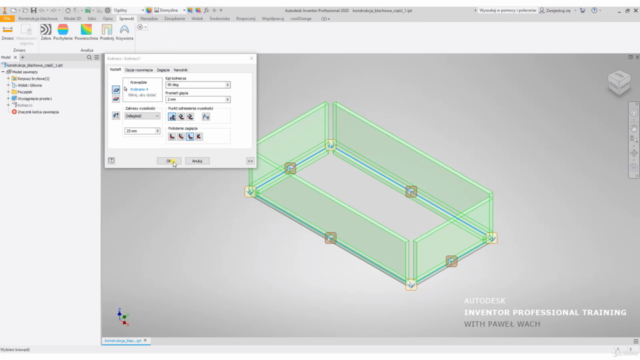Viewport: 640px width, 360px height.
Task: Click the Open file icon
Action: point(25,10)
